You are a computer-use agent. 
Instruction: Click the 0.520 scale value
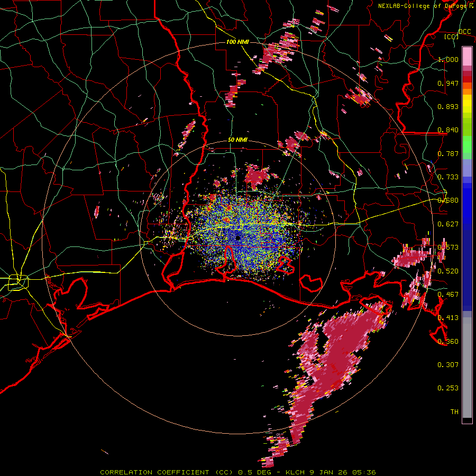click(x=448, y=271)
